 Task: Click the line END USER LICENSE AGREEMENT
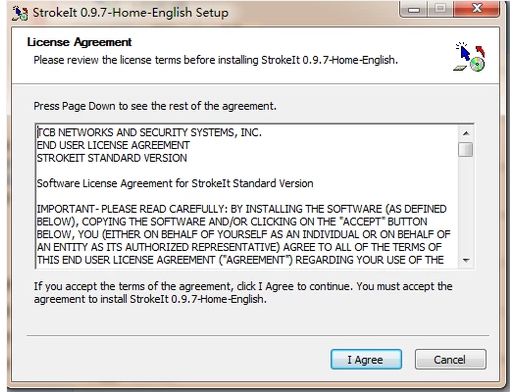[113, 145]
